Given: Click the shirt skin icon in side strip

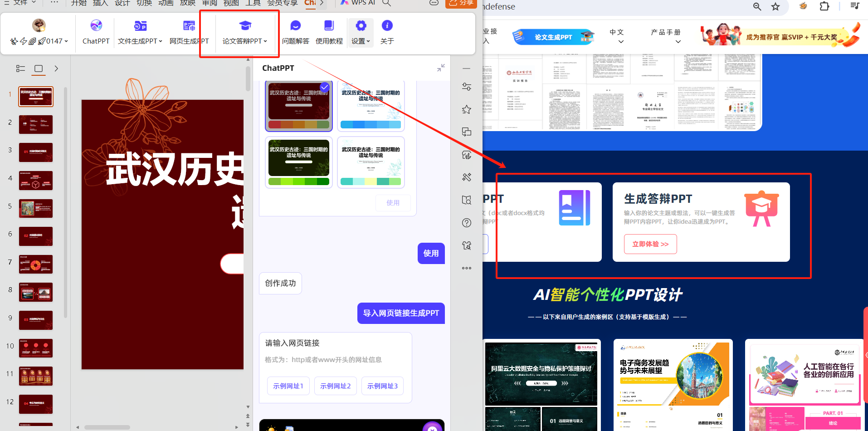Looking at the screenshot, I should [467, 245].
